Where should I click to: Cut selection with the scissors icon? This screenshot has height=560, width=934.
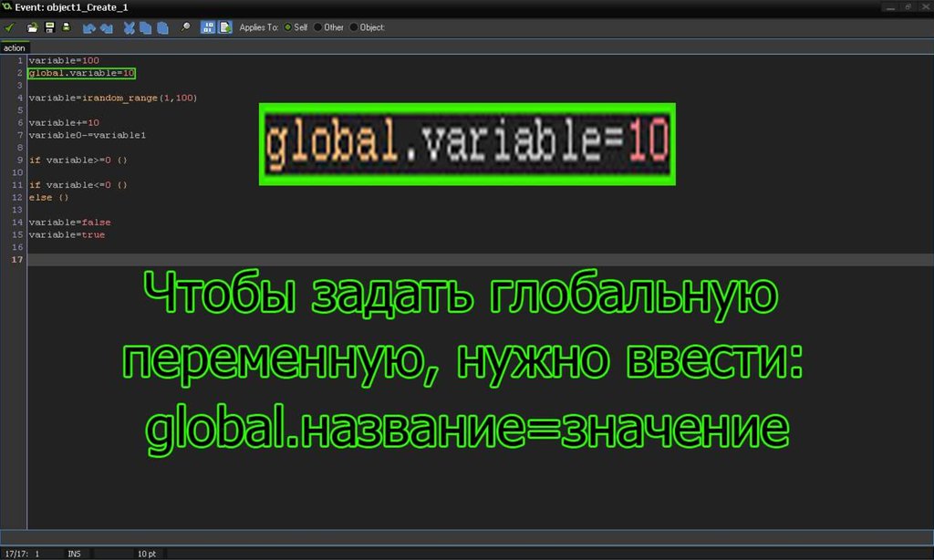point(130,27)
